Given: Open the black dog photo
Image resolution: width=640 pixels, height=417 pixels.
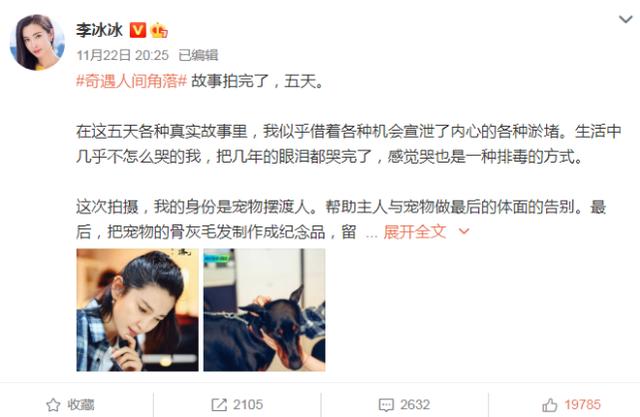Looking at the screenshot, I should click(x=264, y=310).
